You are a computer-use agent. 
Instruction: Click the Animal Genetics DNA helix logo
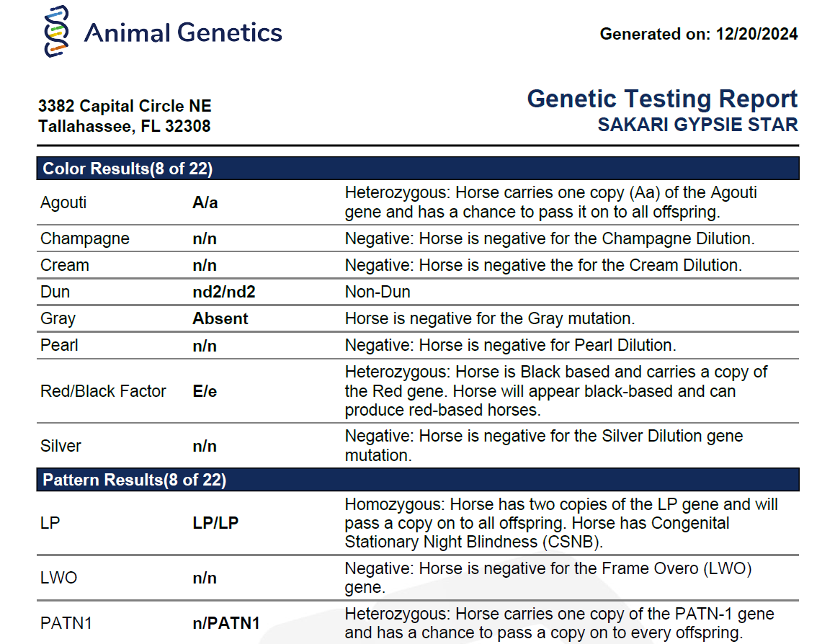click(x=58, y=32)
